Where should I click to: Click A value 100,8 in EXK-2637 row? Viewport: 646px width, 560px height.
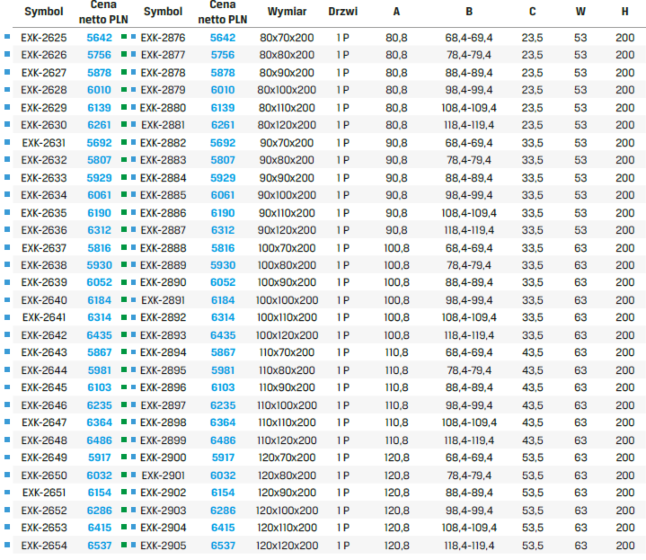396,248
